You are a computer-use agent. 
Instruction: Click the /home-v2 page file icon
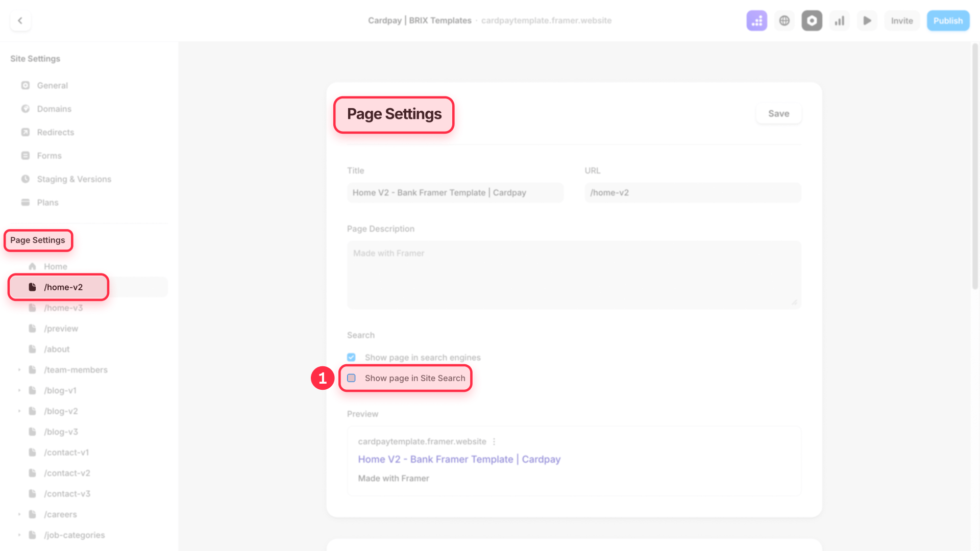coord(32,287)
